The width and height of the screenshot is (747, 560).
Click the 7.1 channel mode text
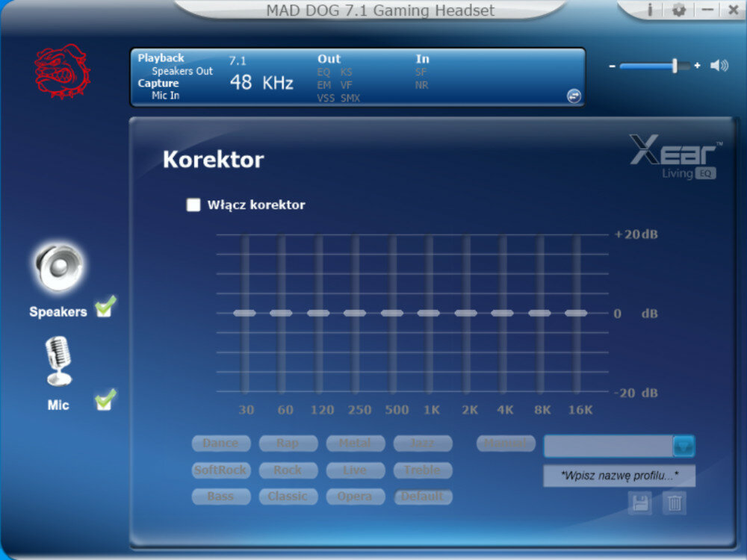(238, 61)
